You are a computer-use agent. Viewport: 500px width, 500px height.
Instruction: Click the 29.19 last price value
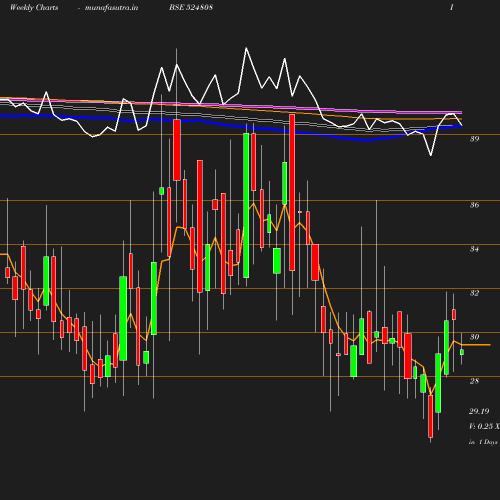pyautogui.click(x=479, y=411)
